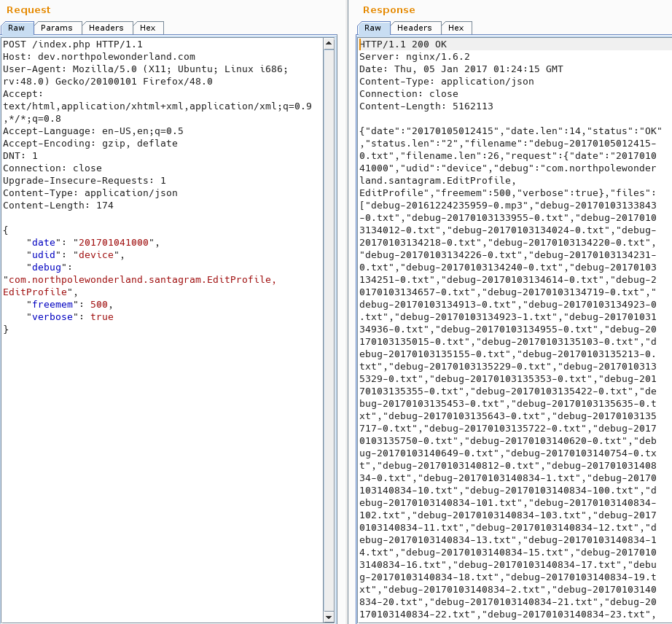Select the Request Raw tab
Screen dimensions: 672x624
17,28
